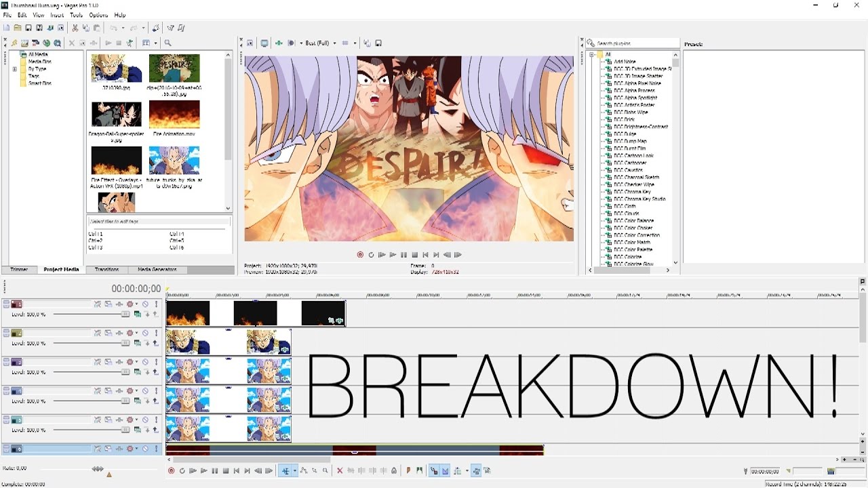Open the undo history dropdown arrow
This screenshot has height=488, width=868.
coord(123,28)
